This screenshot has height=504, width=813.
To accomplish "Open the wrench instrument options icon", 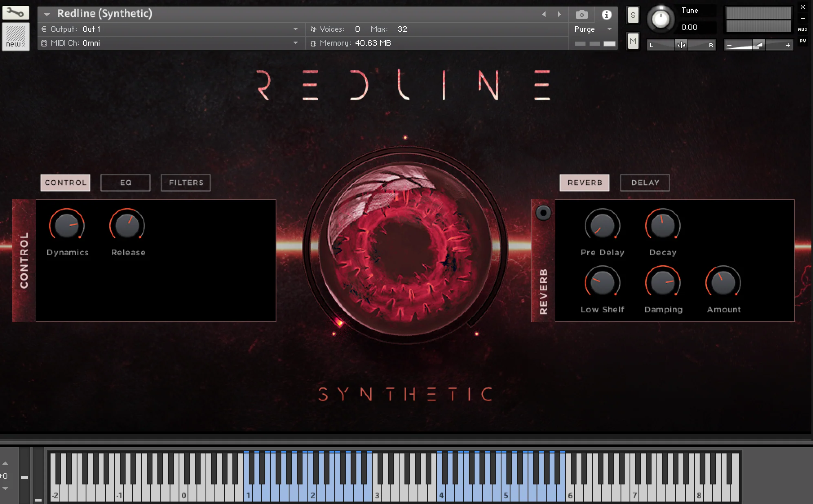I will (15, 13).
